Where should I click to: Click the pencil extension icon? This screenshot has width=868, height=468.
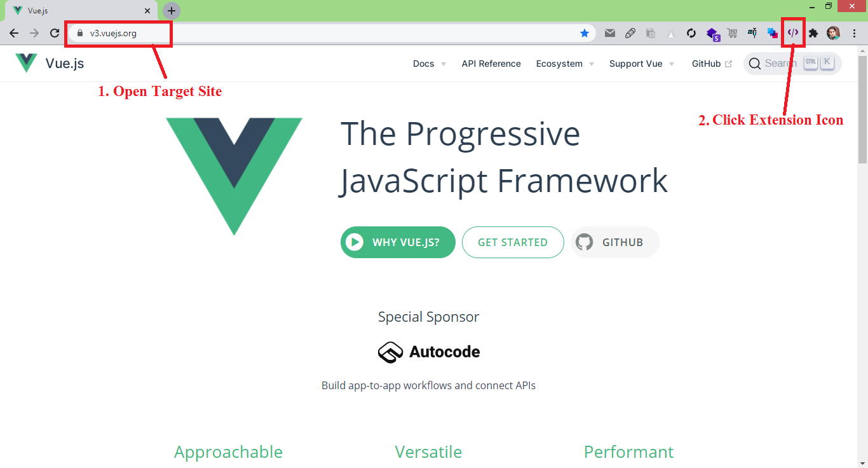[630, 33]
